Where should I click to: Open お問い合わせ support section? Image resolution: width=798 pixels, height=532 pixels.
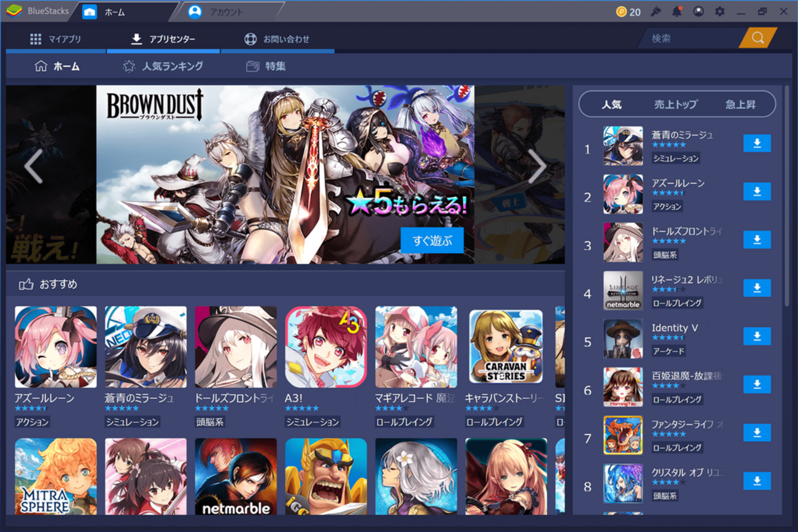click(277, 39)
